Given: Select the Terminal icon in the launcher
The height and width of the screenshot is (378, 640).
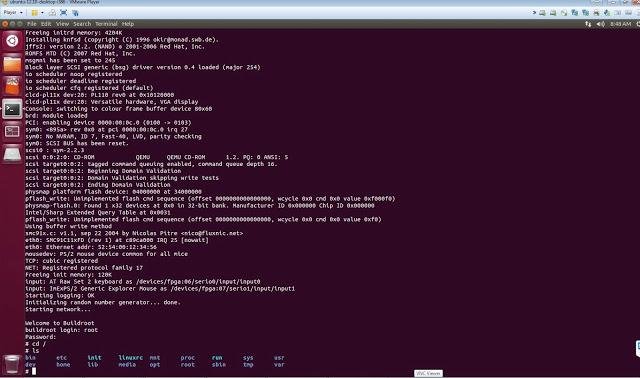Looking at the screenshot, I should pos(12,109).
